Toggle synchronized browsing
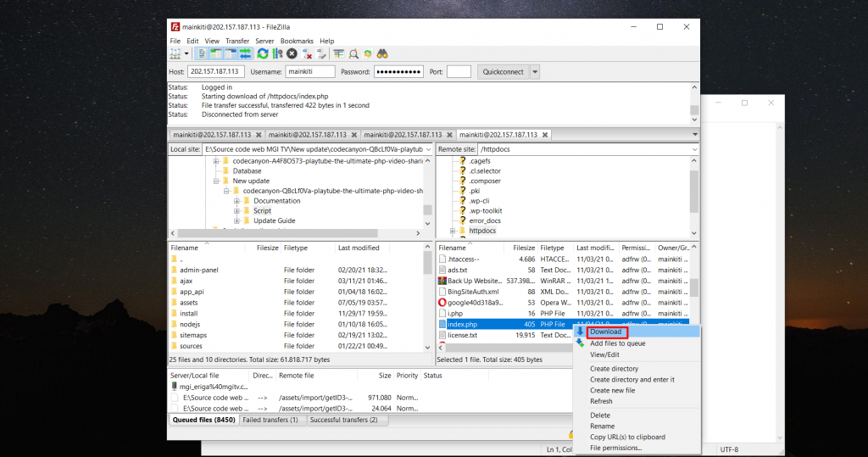The image size is (868, 457). click(368, 53)
